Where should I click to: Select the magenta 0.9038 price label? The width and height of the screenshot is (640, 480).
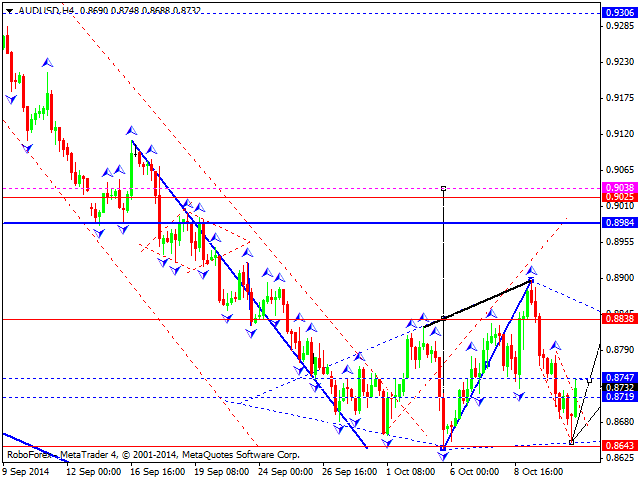click(x=620, y=188)
